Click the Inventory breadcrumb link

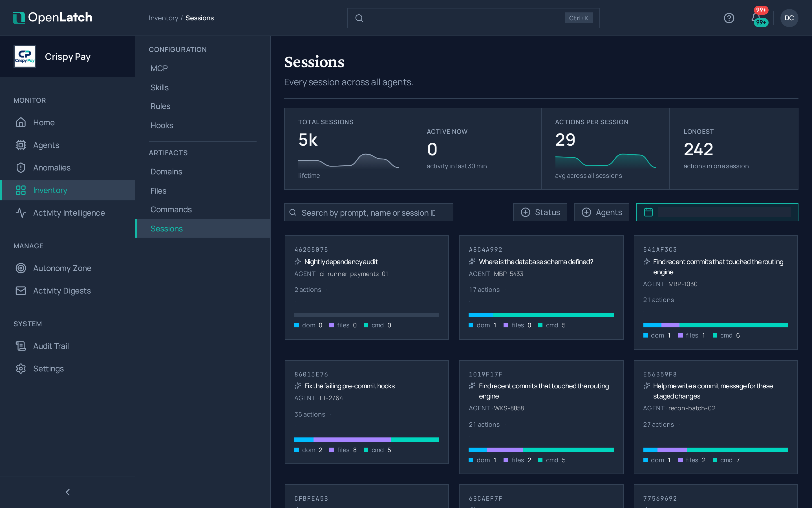point(164,18)
